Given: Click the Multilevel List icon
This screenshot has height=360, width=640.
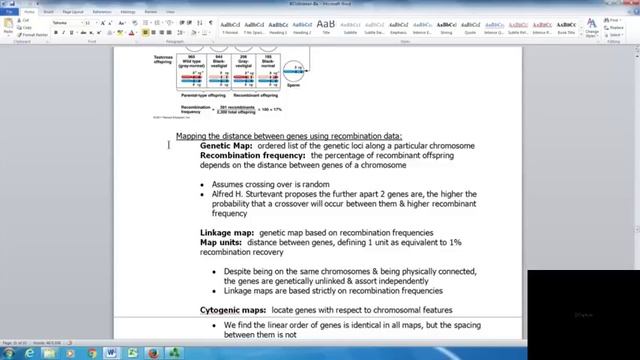Looking at the screenshot, I should pos(169,23).
